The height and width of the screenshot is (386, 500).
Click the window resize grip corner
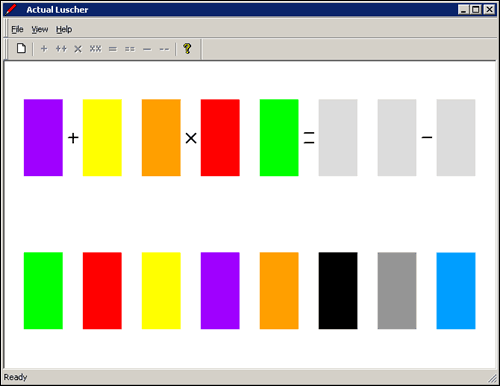492,378
